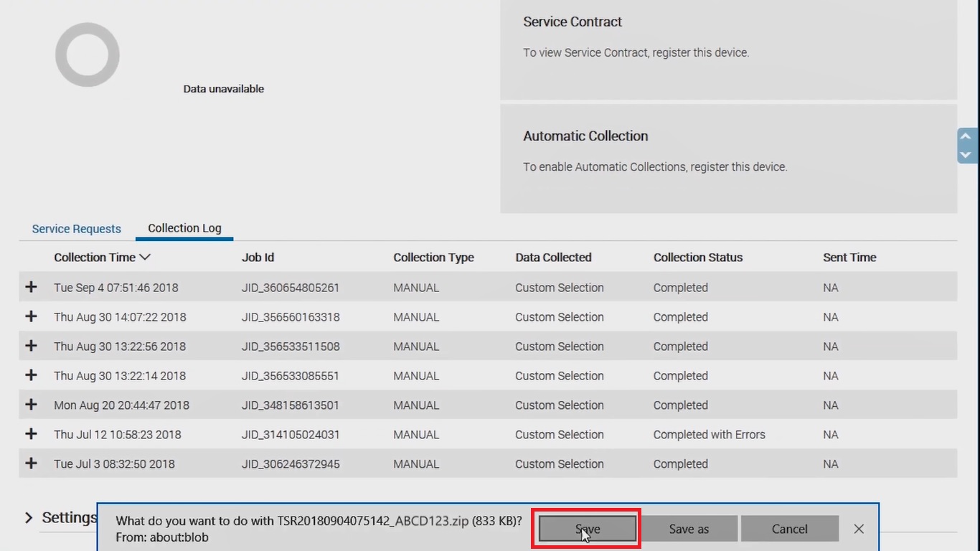Open the Collection Log tab
Image resolution: width=980 pixels, height=551 pixels.
click(x=184, y=228)
